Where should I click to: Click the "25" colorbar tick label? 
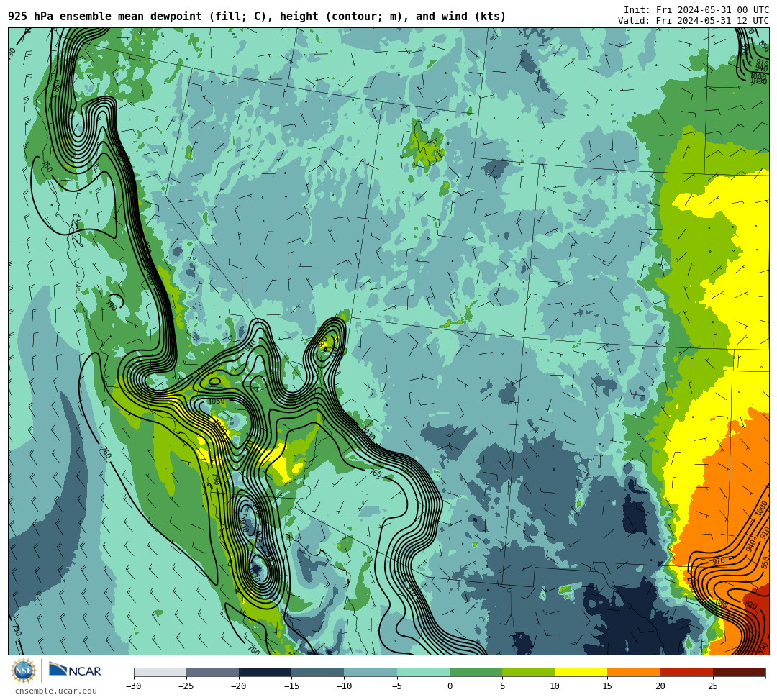712,686
